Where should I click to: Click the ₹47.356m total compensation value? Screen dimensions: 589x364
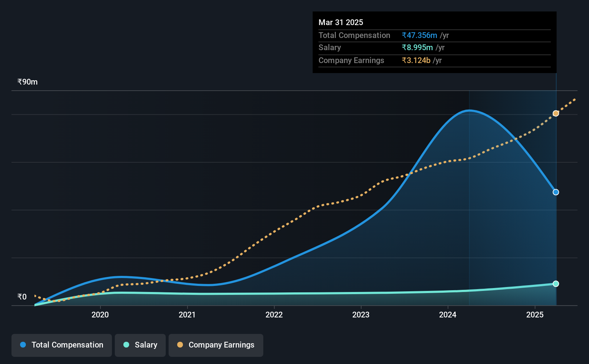pyautogui.click(x=419, y=35)
